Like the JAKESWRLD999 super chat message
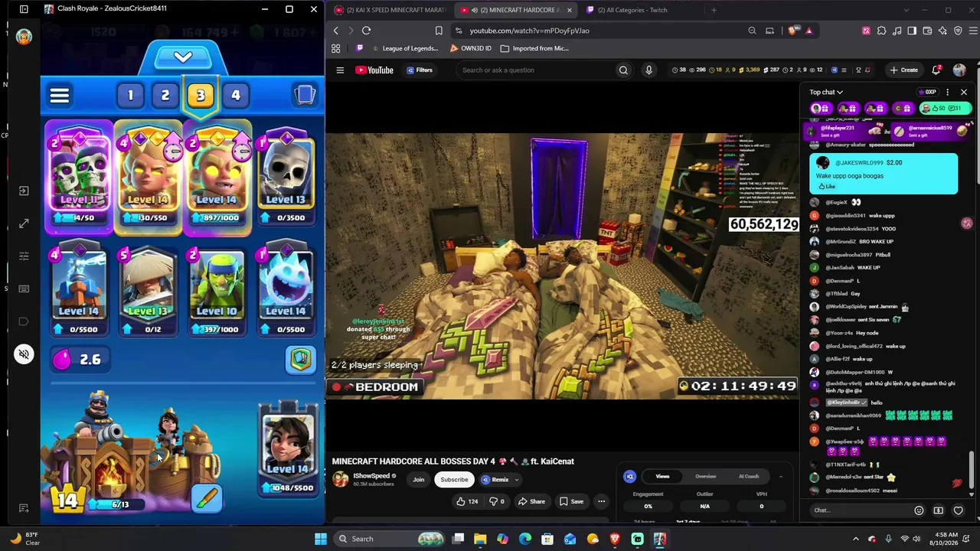Screen dimensions: 980x551 click(827, 187)
